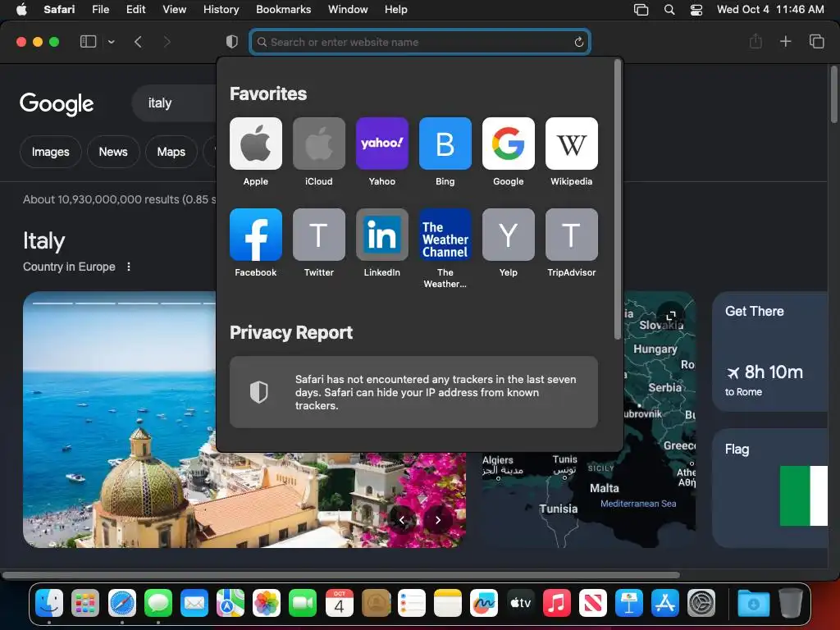Open the Bing favorite tile
This screenshot has height=630, width=840.
(x=445, y=144)
